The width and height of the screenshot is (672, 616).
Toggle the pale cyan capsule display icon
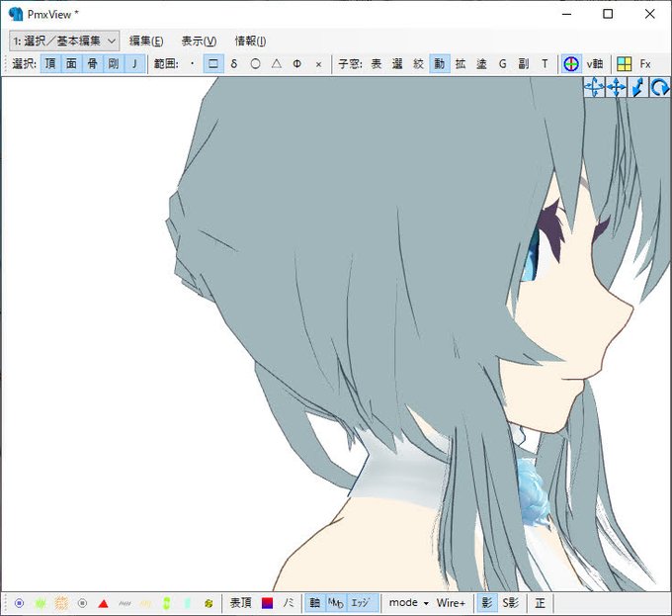click(x=188, y=603)
